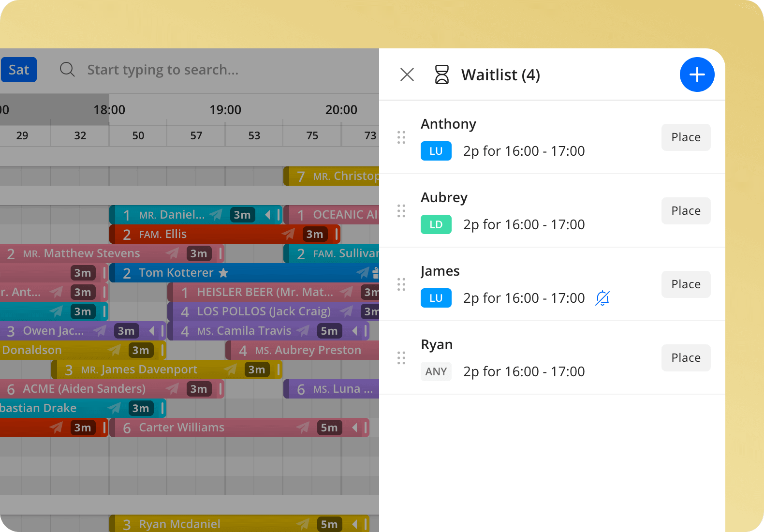The height and width of the screenshot is (532, 764).
Task: Click the guest count 57 cell
Action: (x=196, y=135)
